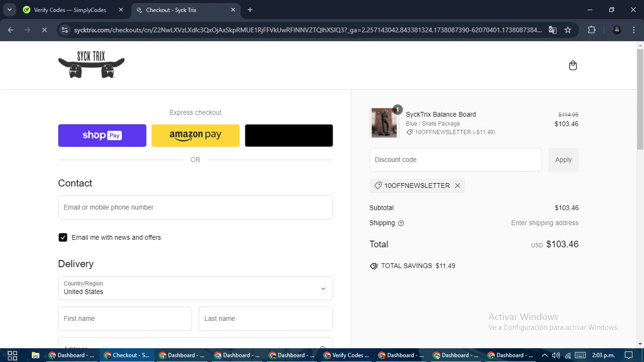Show hidden system tray icons
This screenshot has width=644, height=362.
[544, 356]
